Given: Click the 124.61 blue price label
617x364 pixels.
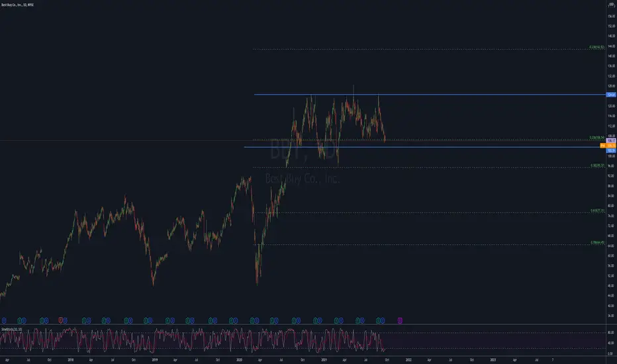Looking at the screenshot, I should pos(611,95).
